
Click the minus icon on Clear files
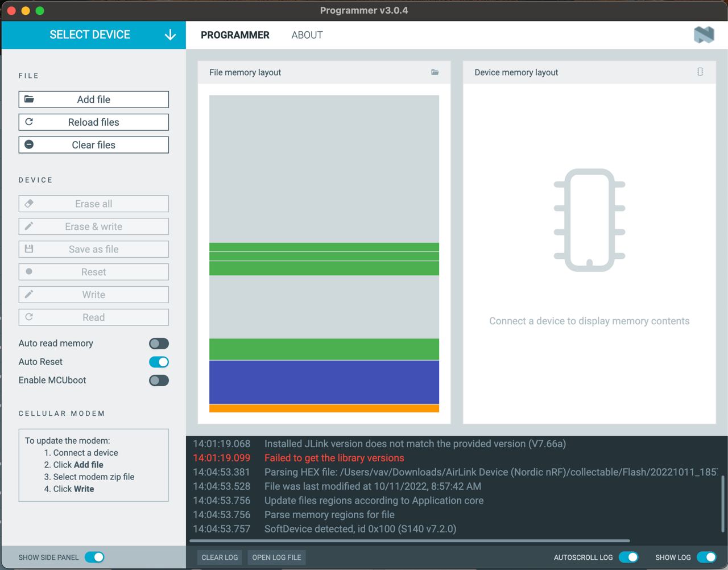(29, 144)
